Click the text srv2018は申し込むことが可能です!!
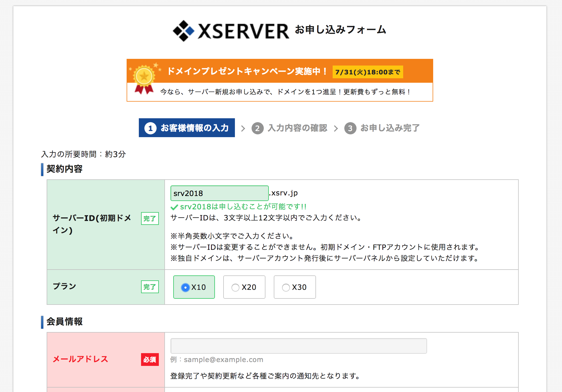This screenshot has height=392, width=562. coord(243,207)
